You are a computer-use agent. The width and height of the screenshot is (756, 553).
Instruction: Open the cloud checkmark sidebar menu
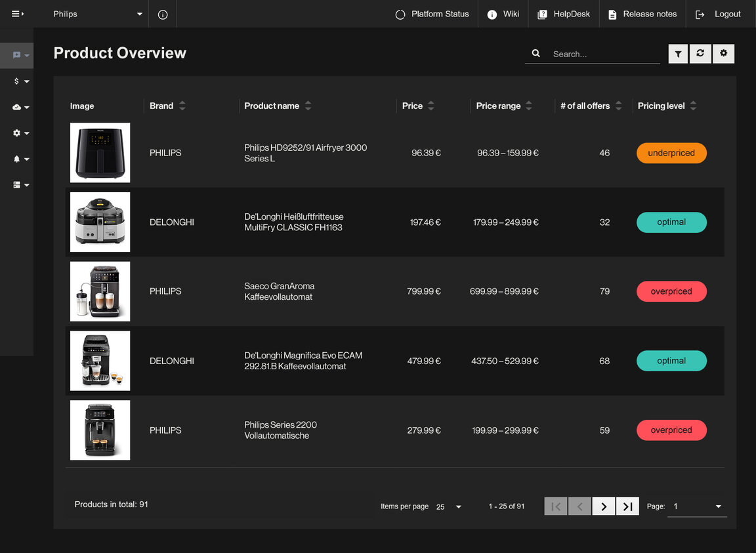click(20, 108)
